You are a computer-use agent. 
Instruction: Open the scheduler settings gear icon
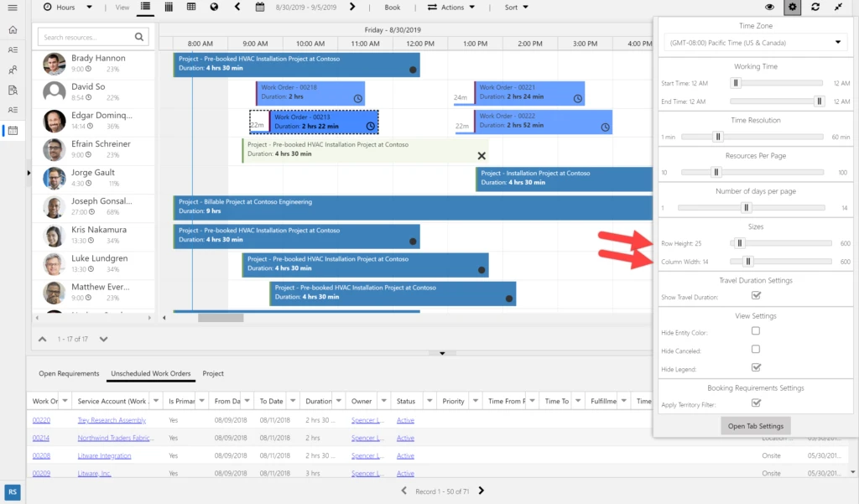(792, 8)
